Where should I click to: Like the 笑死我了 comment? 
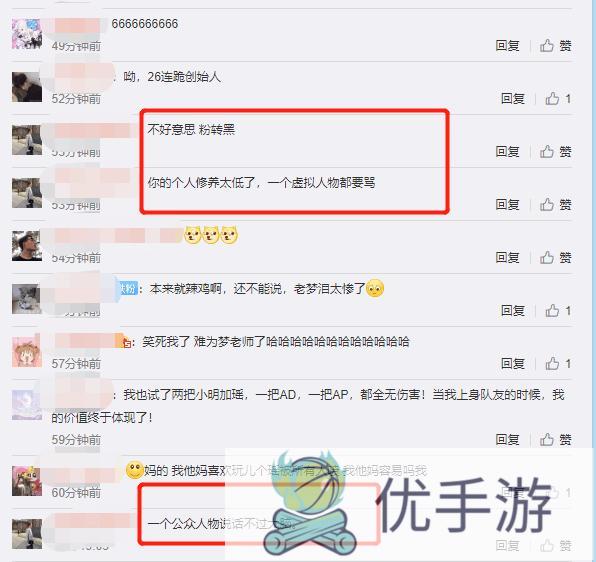click(x=558, y=364)
